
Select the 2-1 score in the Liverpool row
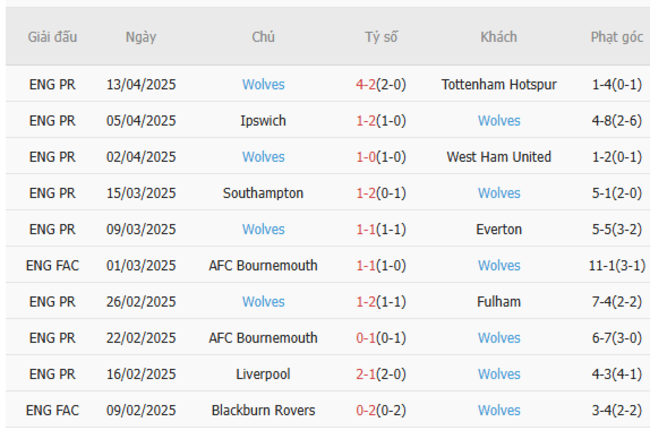[x=366, y=374]
